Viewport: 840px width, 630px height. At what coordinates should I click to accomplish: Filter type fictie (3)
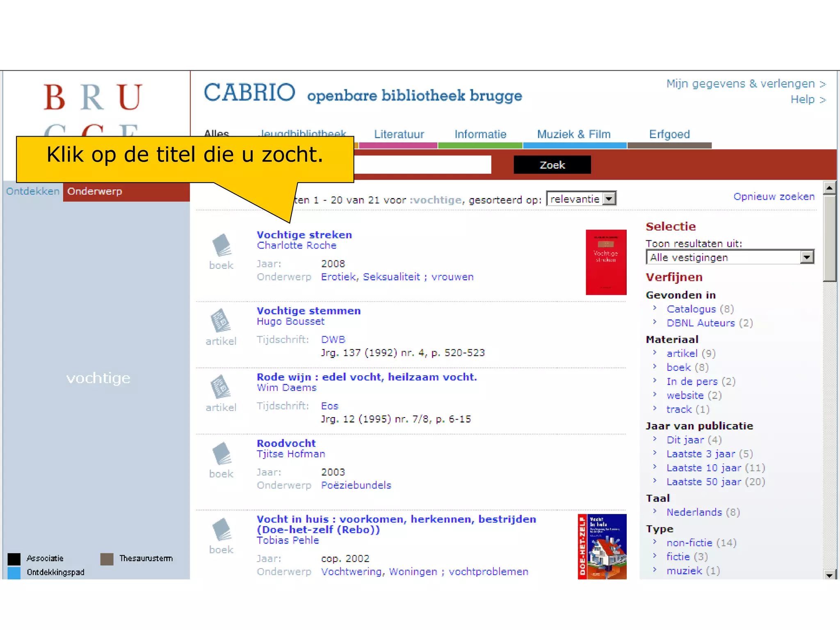(x=687, y=557)
